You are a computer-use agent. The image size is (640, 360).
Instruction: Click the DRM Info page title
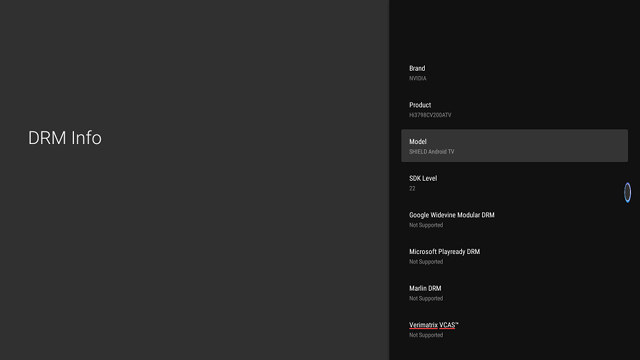[x=64, y=138]
